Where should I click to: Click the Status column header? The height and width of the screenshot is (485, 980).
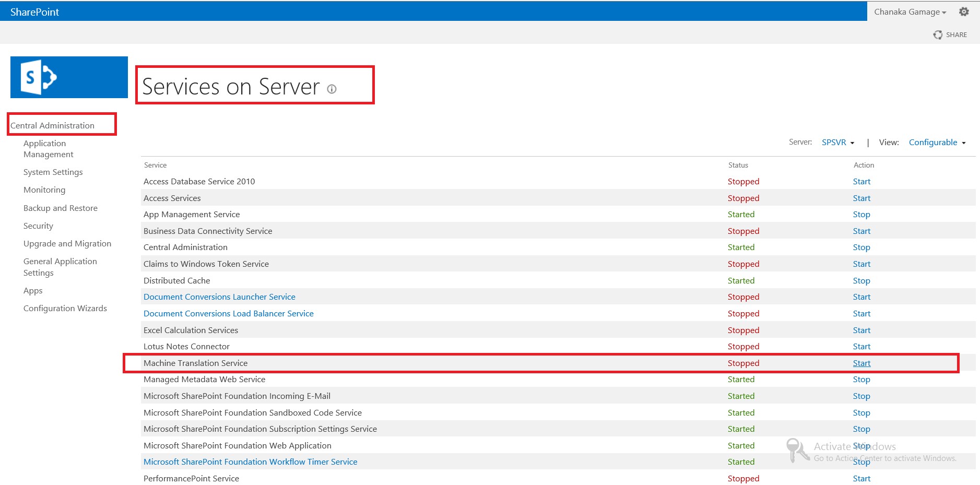pos(738,165)
